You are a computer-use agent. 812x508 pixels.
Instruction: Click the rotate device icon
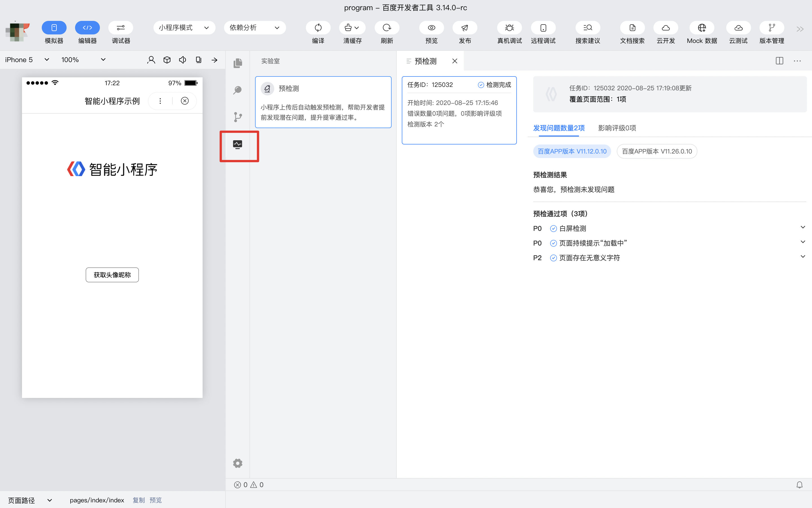pyautogui.click(x=198, y=60)
